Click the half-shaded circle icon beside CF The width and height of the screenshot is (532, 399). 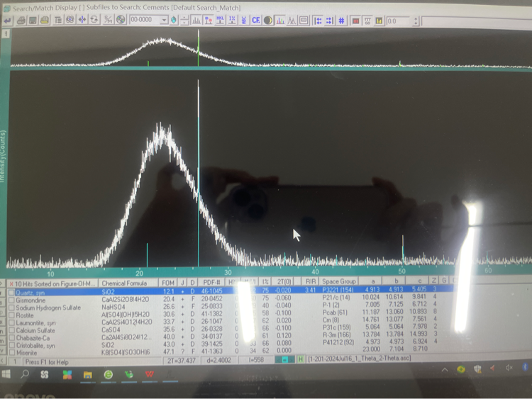(268, 21)
